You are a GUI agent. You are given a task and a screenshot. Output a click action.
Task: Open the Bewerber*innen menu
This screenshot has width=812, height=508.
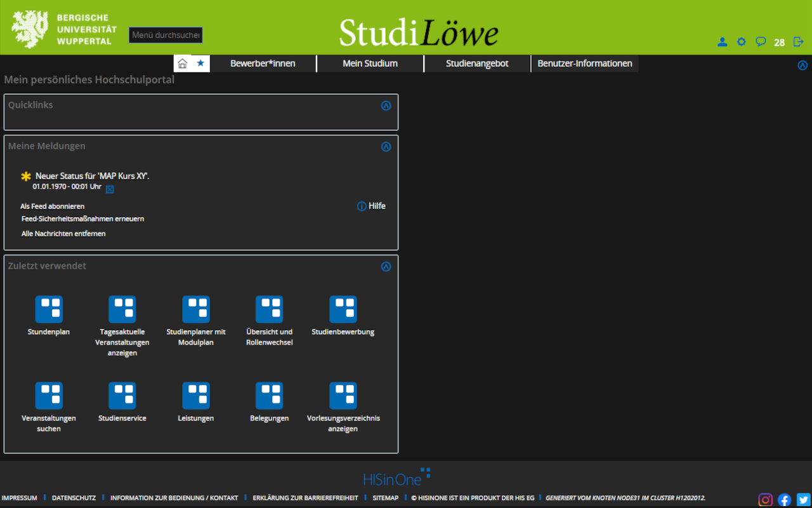click(263, 63)
